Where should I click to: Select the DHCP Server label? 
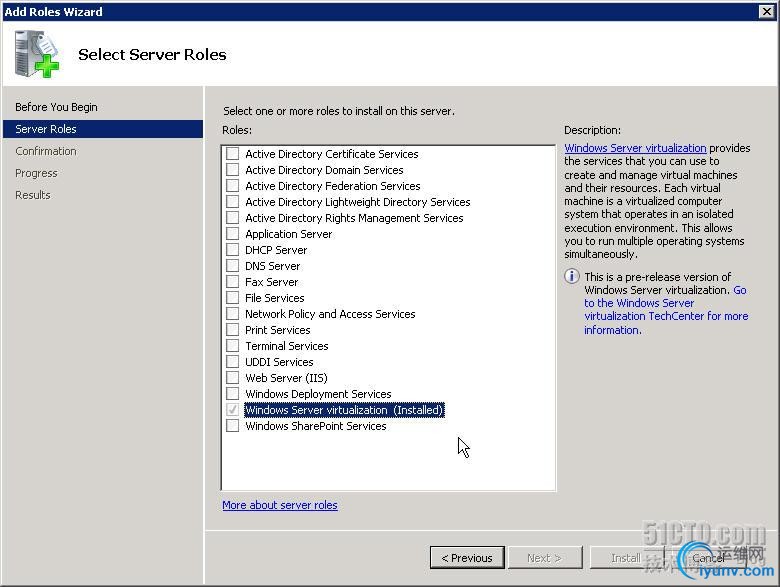[276, 250]
